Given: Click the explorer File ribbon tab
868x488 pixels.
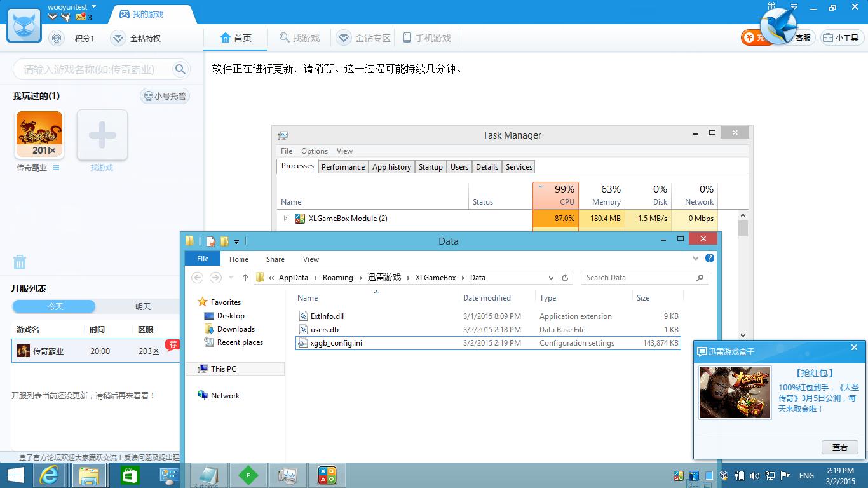Looking at the screenshot, I should click(x=203, y=259).
